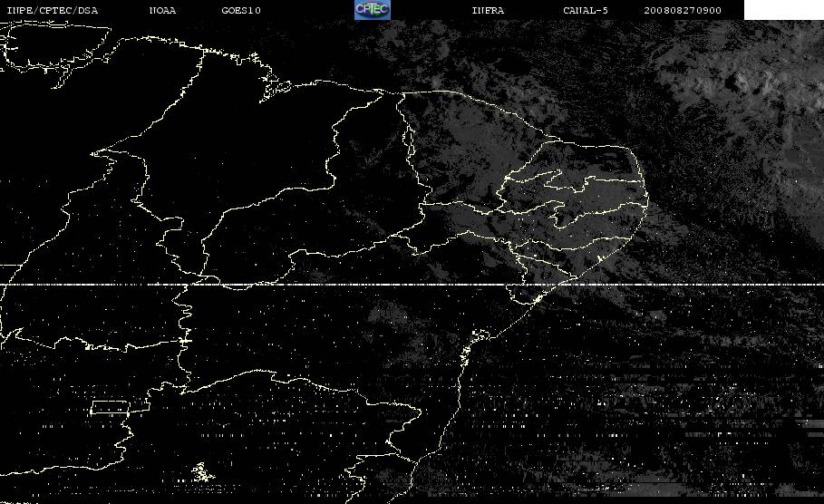Click the INFRA label in the header
This screenshot has height=504, width=824.
point(489,11)
